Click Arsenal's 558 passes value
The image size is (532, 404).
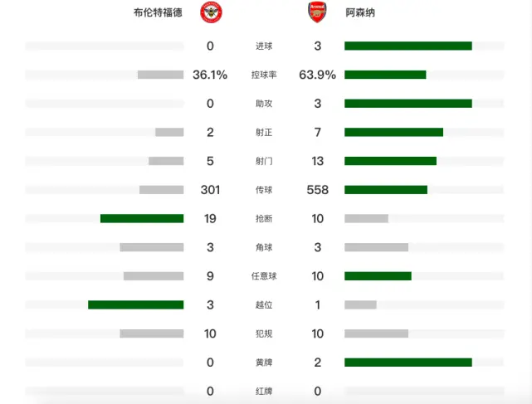[317, 190]
